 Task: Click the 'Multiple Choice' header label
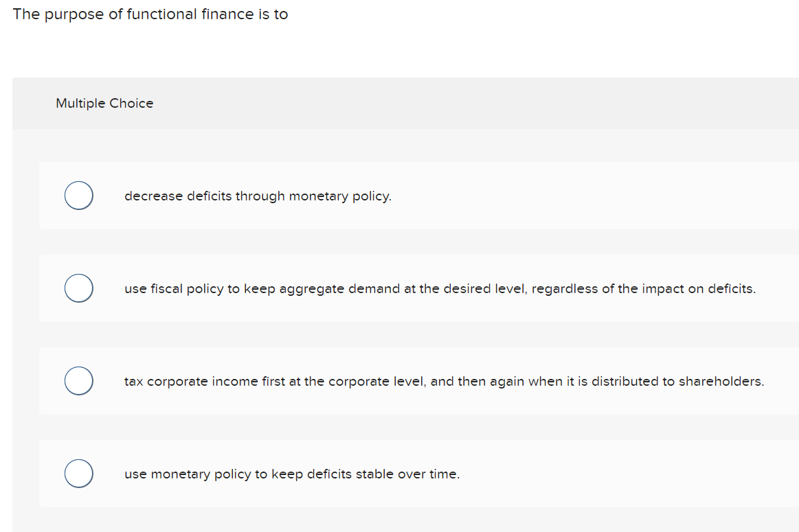tap(104, 103)
